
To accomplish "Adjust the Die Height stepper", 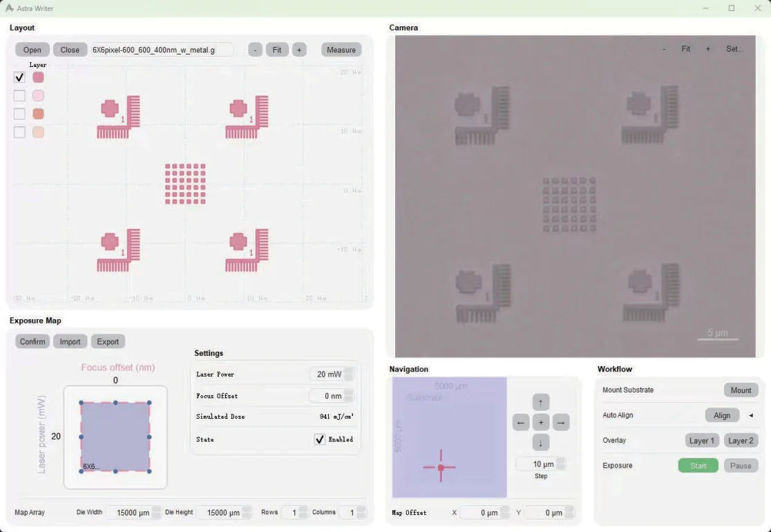I will 247,513.
